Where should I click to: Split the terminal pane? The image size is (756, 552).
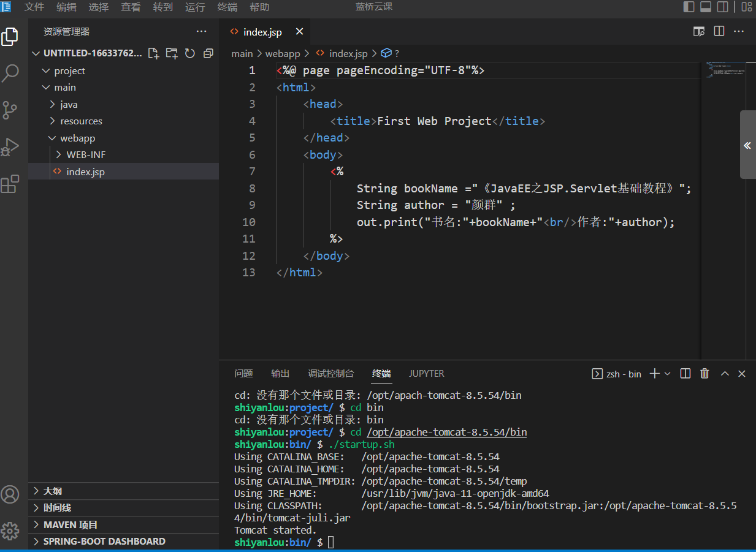pos(685,374)
